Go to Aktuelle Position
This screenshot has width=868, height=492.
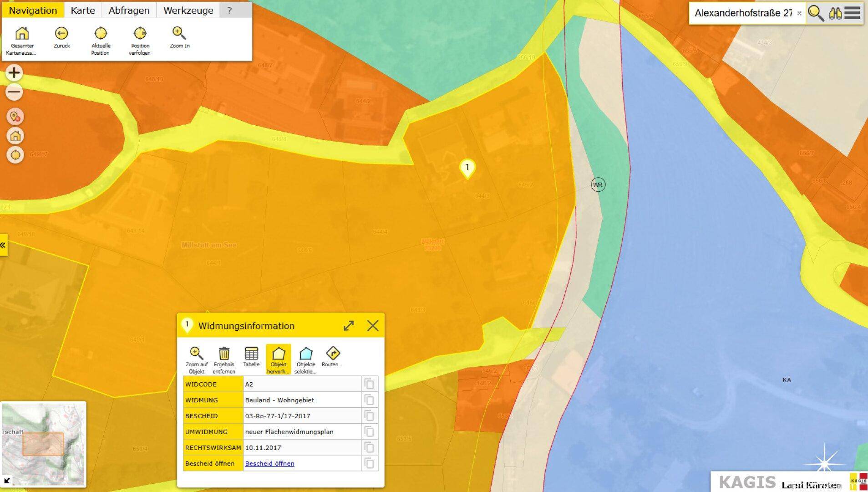[101, 40]
